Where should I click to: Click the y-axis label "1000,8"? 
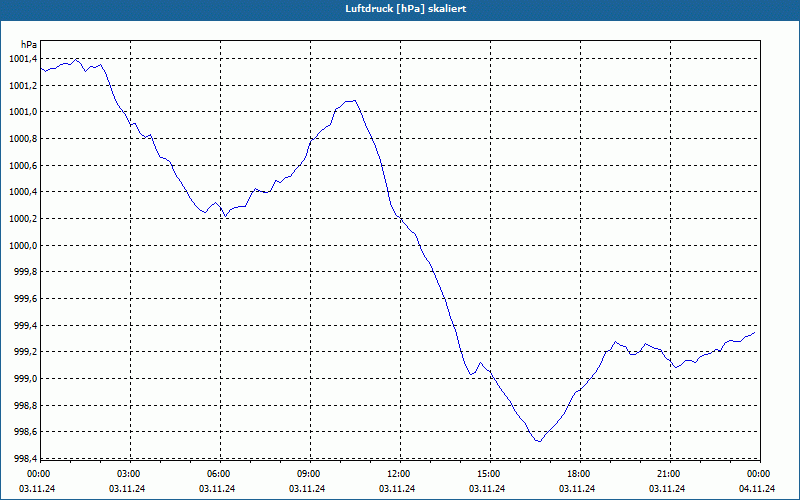[x=23, y=139]
